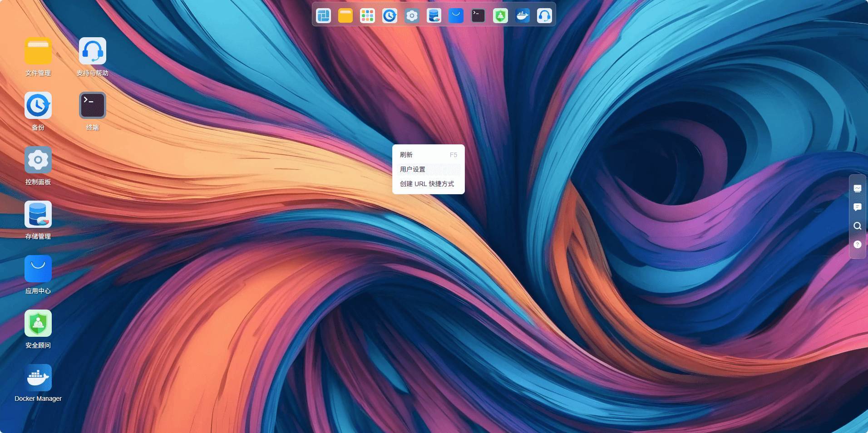This screenshot has height=433, width=868.
Task: Choose 刷新 from the context menu
Action: [x=429, y=155]
